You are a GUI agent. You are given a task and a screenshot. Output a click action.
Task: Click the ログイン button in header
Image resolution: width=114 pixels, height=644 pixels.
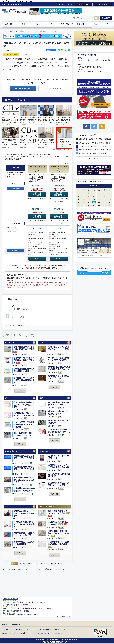(103, 4)
